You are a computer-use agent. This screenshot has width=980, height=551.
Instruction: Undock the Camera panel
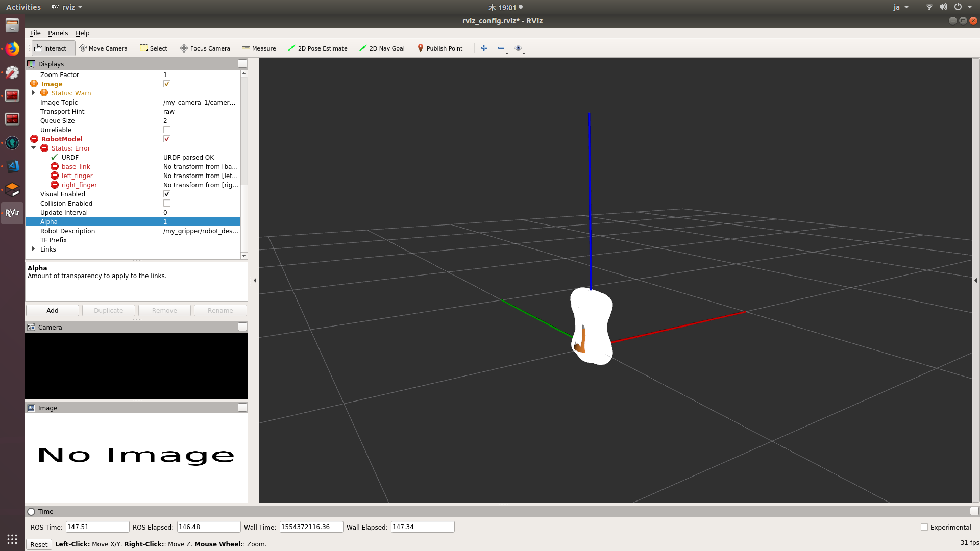pyautogui.click(x=242, y=327)
